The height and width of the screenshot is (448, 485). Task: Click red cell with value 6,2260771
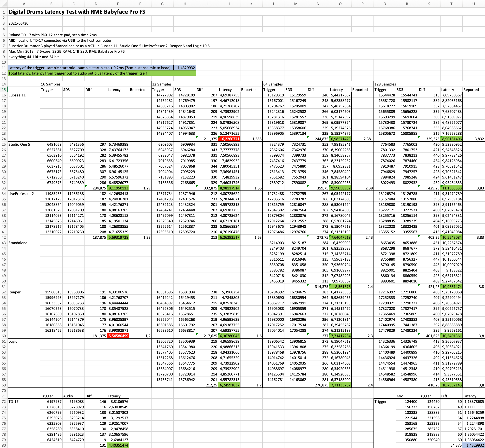(229, 139)
